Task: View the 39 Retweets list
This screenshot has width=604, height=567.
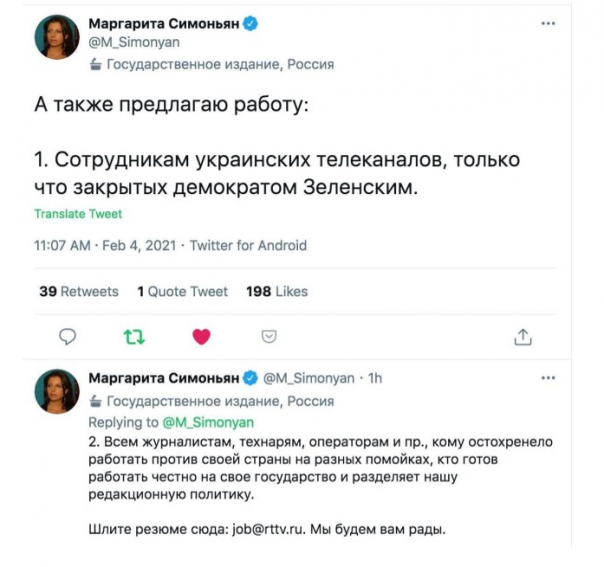Action: [x=78, y=292]
